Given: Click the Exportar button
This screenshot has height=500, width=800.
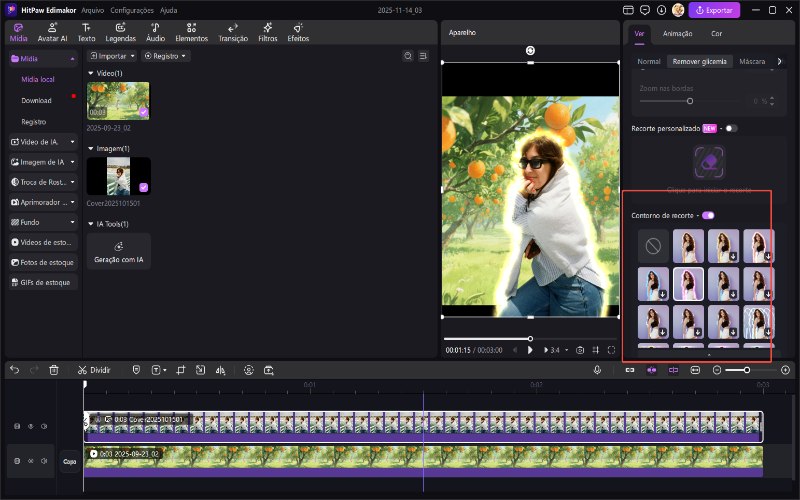Looking at the screenshot, I should [714, 10].
